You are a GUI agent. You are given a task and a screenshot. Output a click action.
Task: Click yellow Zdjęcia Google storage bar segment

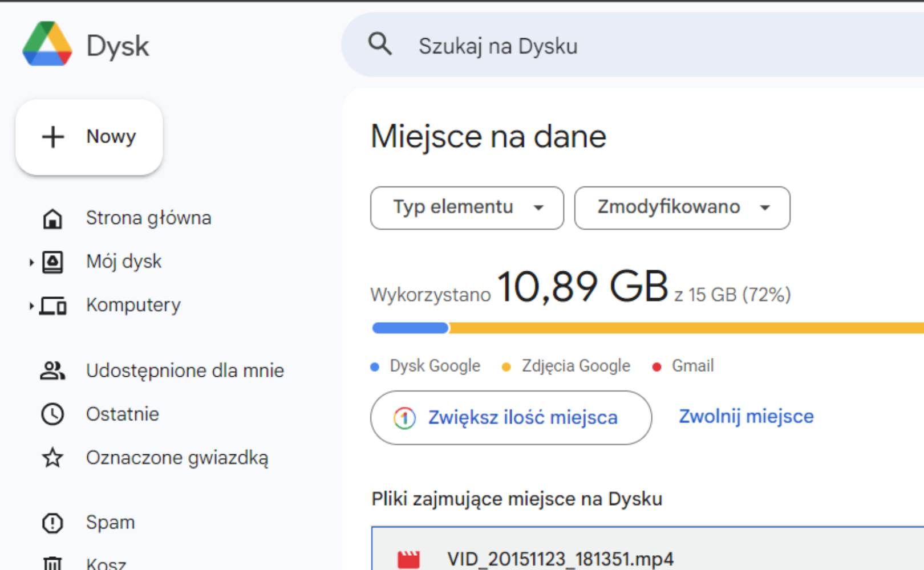click(686, 328)
